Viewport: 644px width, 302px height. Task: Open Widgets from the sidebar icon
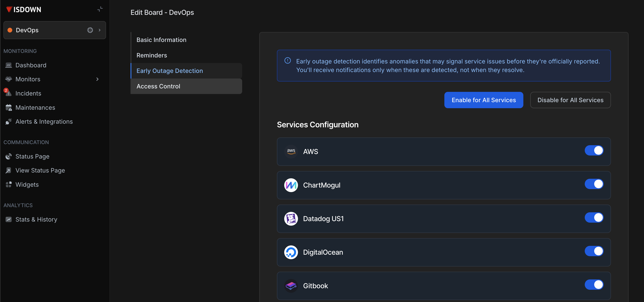coord(9,185)
